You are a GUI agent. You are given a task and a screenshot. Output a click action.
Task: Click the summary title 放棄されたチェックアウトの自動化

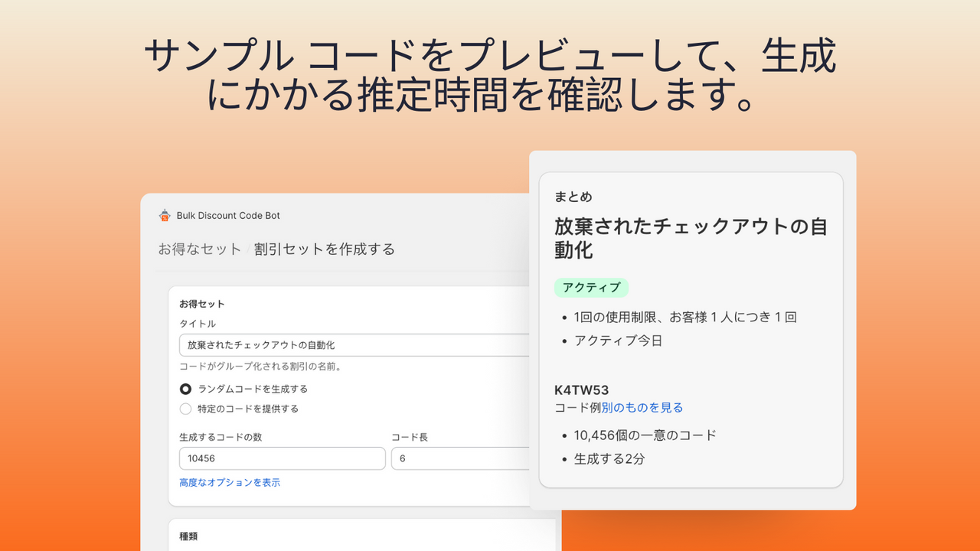[x=691, y=238]
